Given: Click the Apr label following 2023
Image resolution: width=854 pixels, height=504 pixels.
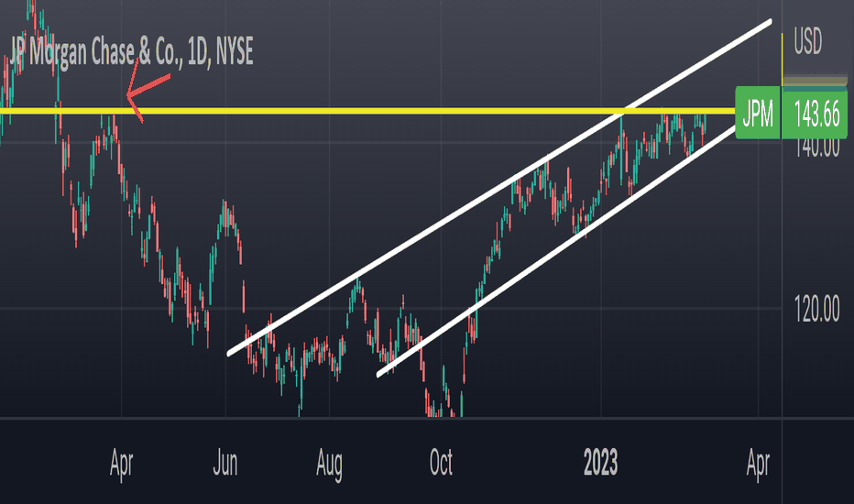Looking at the screenshot, I should 758,465.
